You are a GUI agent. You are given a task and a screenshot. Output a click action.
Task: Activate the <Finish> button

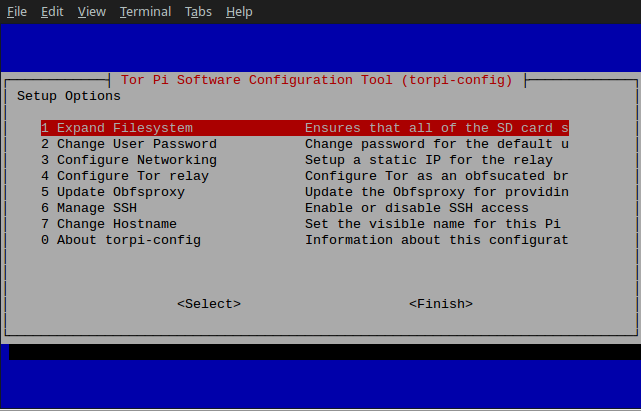[441, 304]
